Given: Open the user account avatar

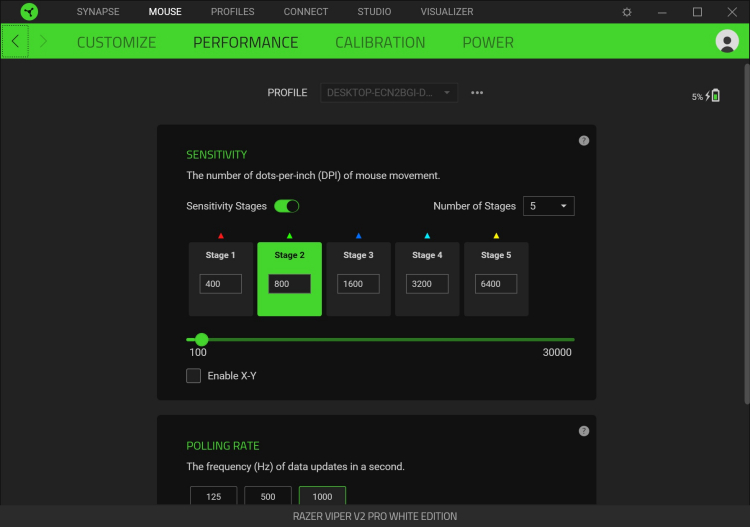Looking at the screenshot, I should (727, 41).
